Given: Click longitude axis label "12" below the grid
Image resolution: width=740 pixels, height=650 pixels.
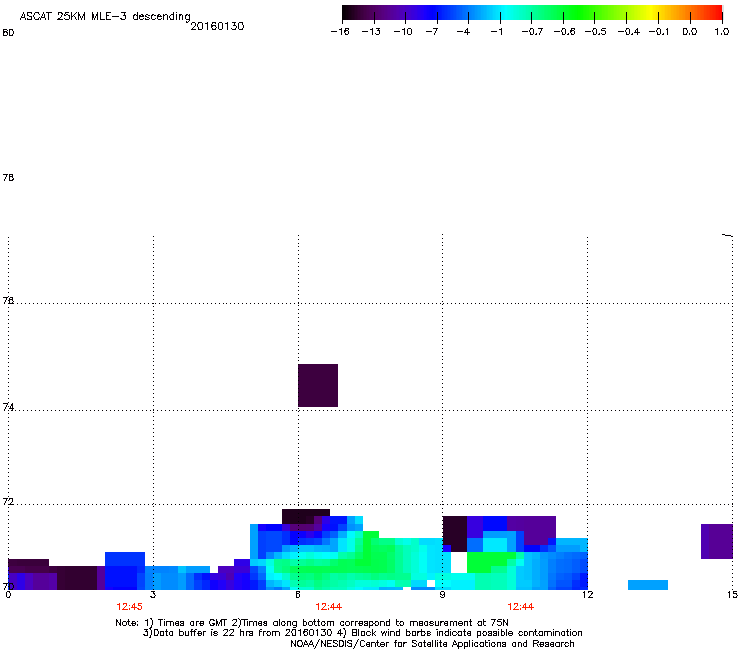Looking at the screenshot, I should 587,594.
